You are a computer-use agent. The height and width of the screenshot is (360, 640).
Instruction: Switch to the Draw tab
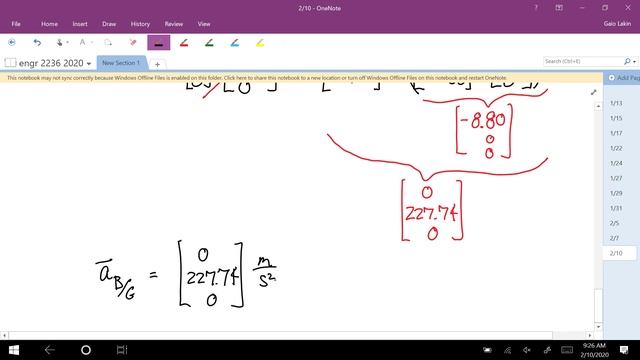(x=109, y=24)
